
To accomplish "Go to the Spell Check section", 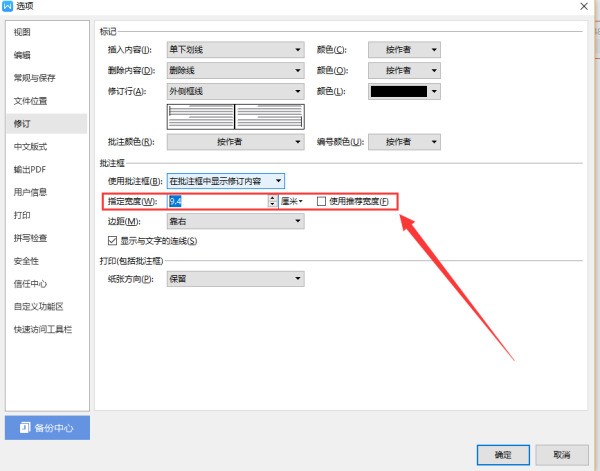I will (x=31, y=238).
